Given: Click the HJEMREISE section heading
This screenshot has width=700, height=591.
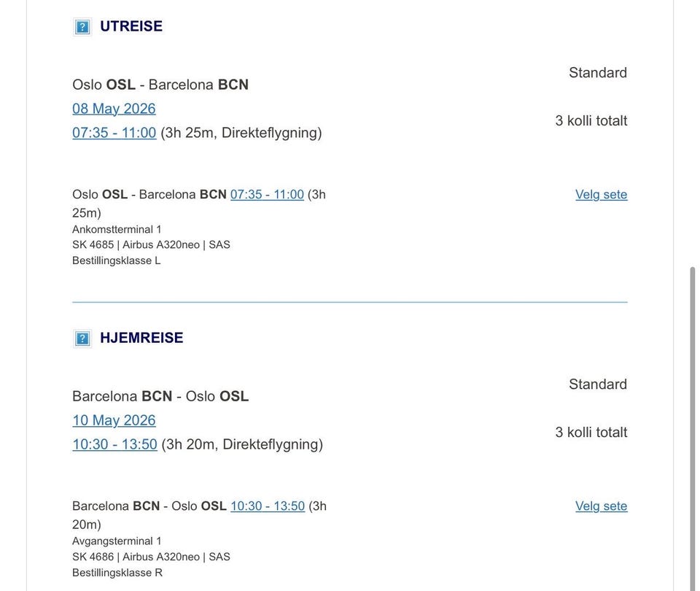Looking at the screenshot, I should [141, 338].
